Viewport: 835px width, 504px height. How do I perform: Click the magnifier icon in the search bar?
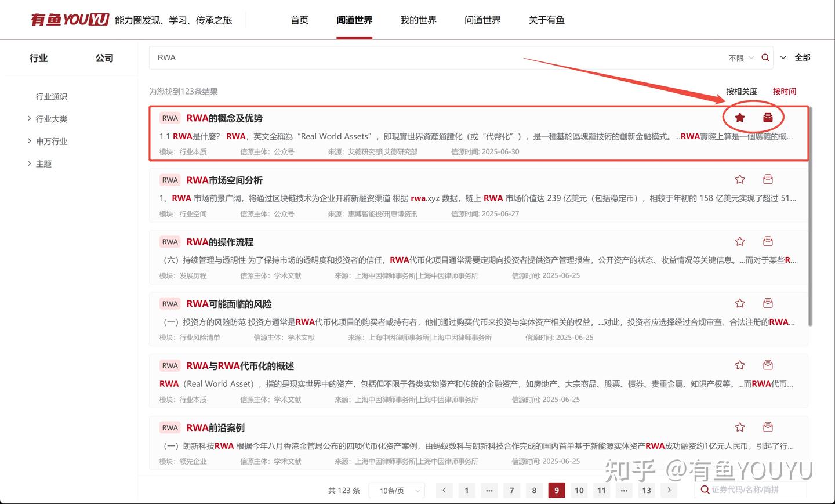(x=765, y=57)
